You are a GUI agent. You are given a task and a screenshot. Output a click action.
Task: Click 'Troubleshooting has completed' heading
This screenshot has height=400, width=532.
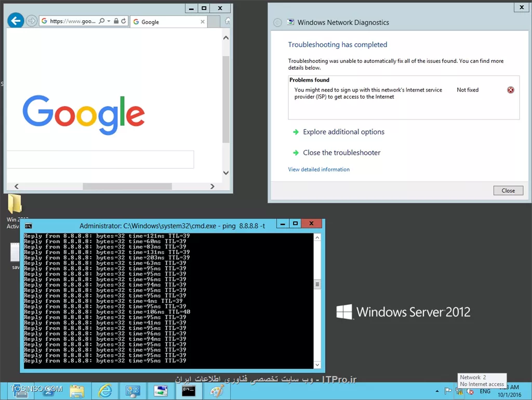338,45
